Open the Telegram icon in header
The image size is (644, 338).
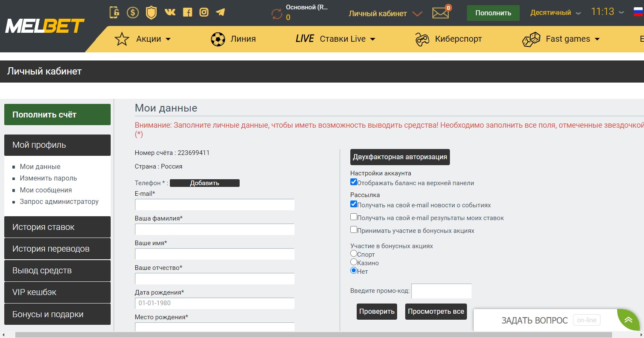coord(220,12)
